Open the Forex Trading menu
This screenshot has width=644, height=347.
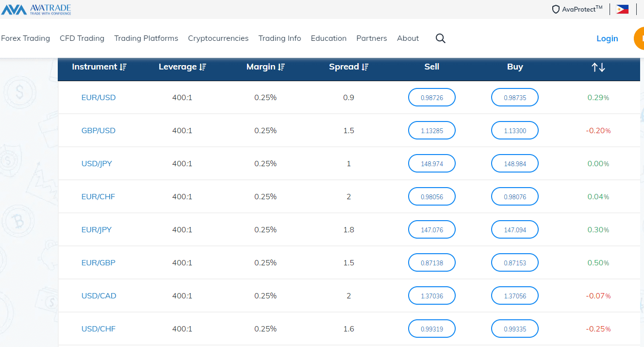[x=25, y=38]
